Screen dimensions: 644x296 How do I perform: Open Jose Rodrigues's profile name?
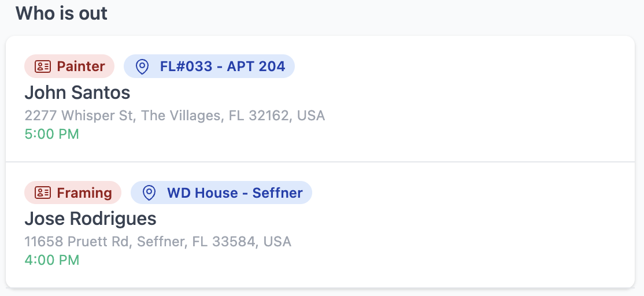(x=90, y=219)
